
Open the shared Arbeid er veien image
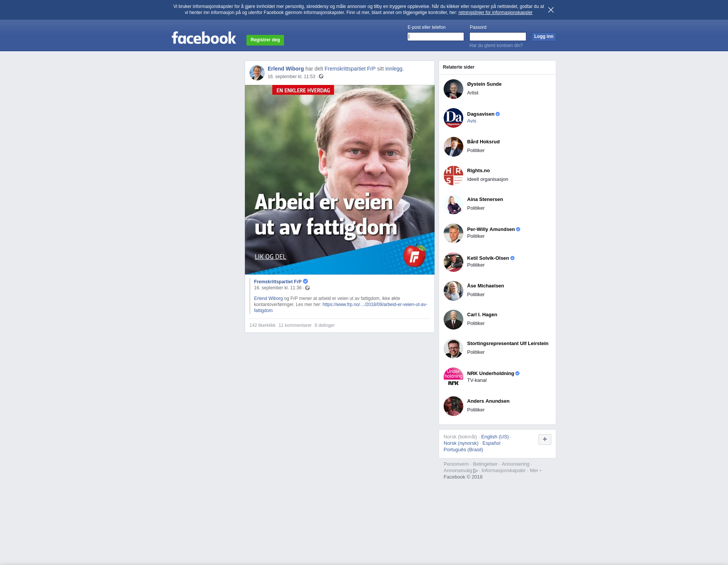tap(339, 179)
